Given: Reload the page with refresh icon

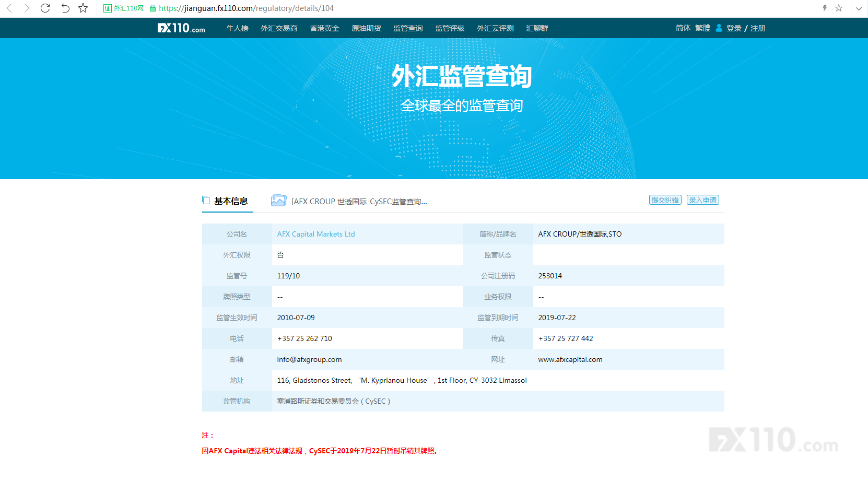Looking at the screenshot, I should [45, 8].
